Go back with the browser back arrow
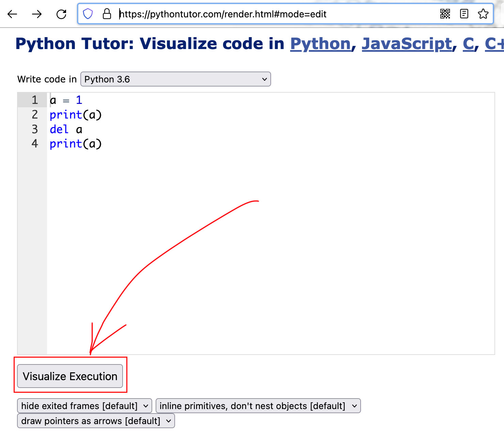The image size is (504, 436). tap(12, 14)
